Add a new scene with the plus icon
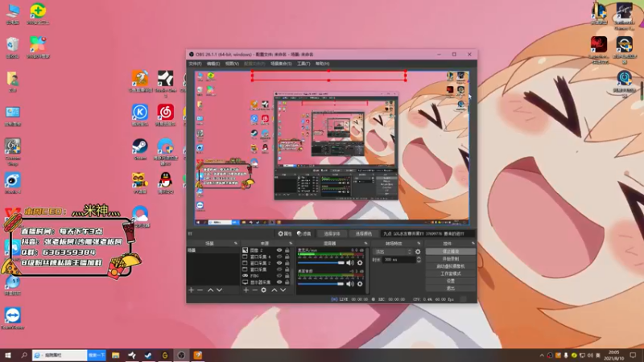This screenshot has width=644, height=362. pos(191,290)
